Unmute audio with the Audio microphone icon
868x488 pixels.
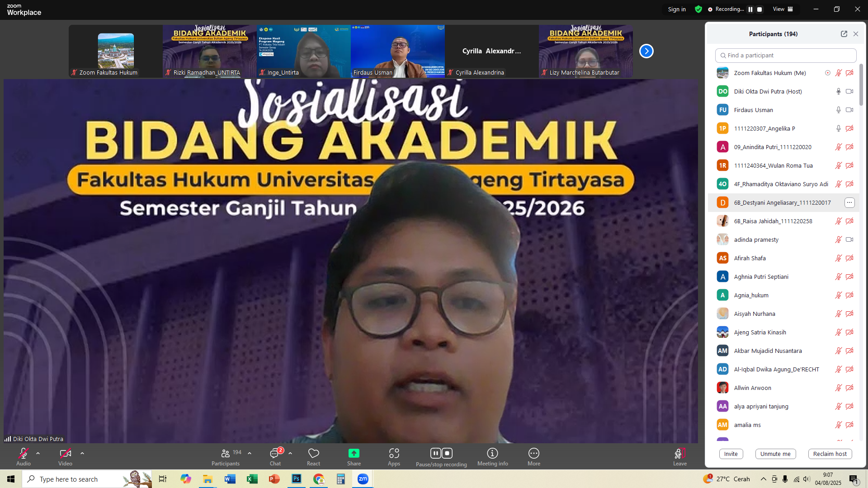24,453
